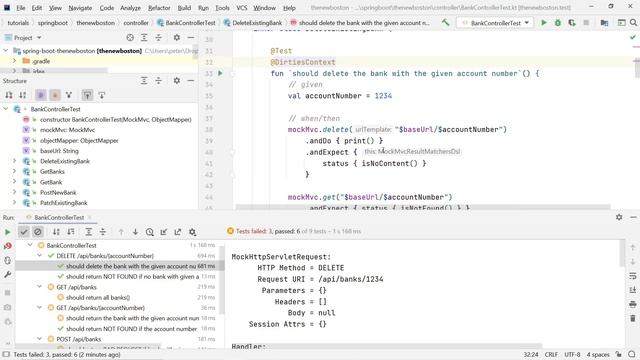
Task: Toggle sort tests by duration
Action: [71, 232]
